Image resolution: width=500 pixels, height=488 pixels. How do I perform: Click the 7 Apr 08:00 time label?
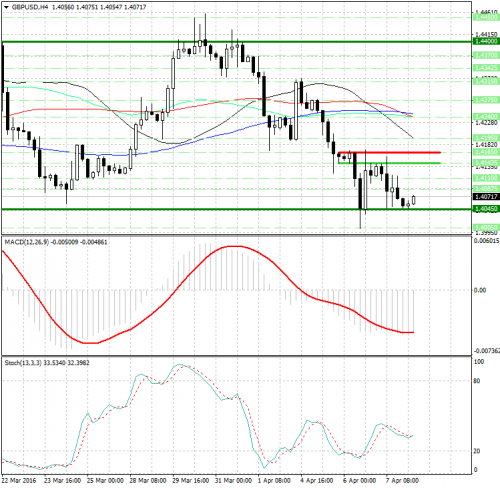[402, 481]
